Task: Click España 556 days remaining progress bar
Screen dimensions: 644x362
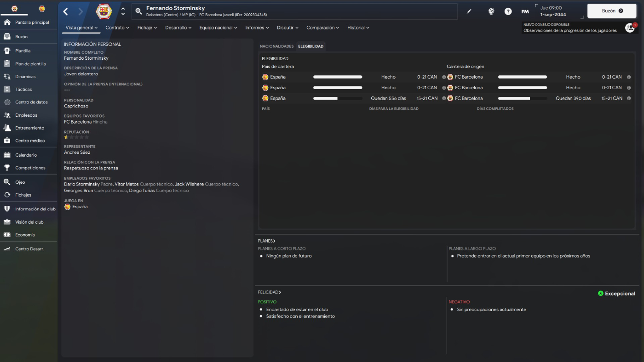Action: tap(338, 98)
